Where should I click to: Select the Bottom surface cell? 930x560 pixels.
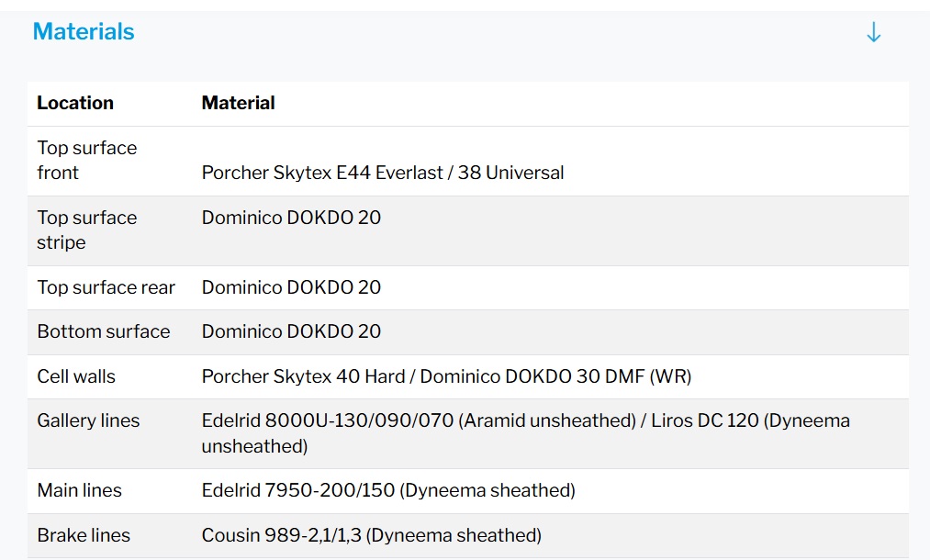[x=103, y=331]
